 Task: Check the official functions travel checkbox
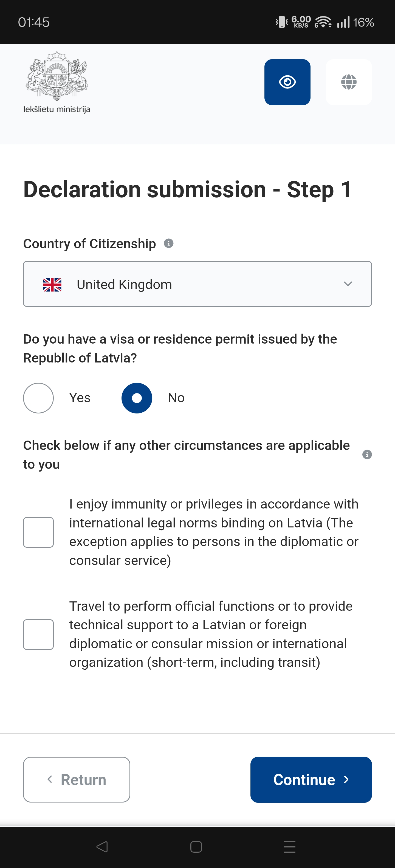pyautogui.click(x=38, y=634)
